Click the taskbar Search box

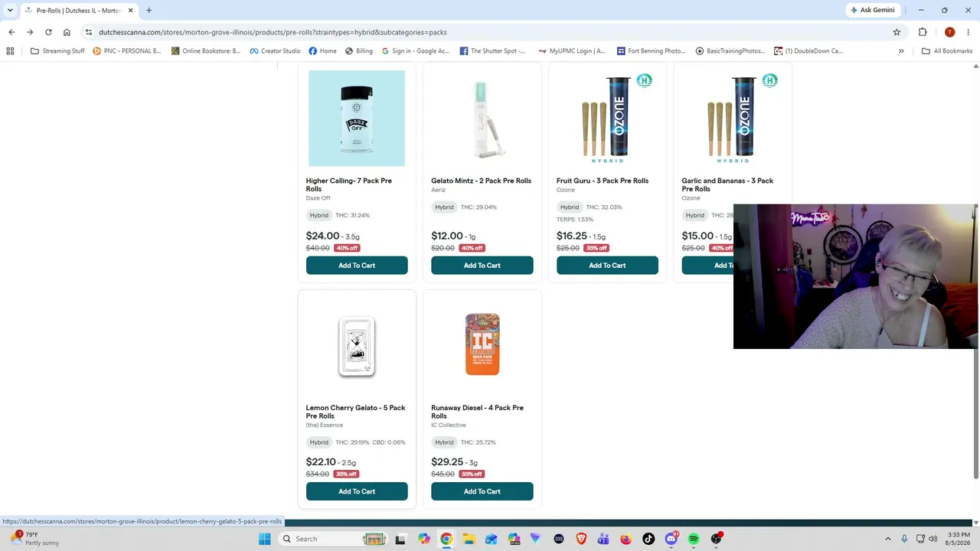332,539
